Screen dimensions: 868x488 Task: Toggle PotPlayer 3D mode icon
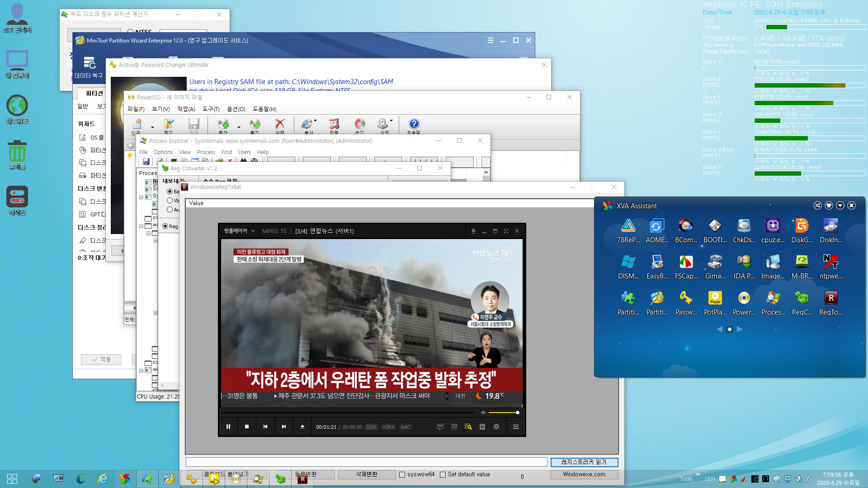click(454, 427)
